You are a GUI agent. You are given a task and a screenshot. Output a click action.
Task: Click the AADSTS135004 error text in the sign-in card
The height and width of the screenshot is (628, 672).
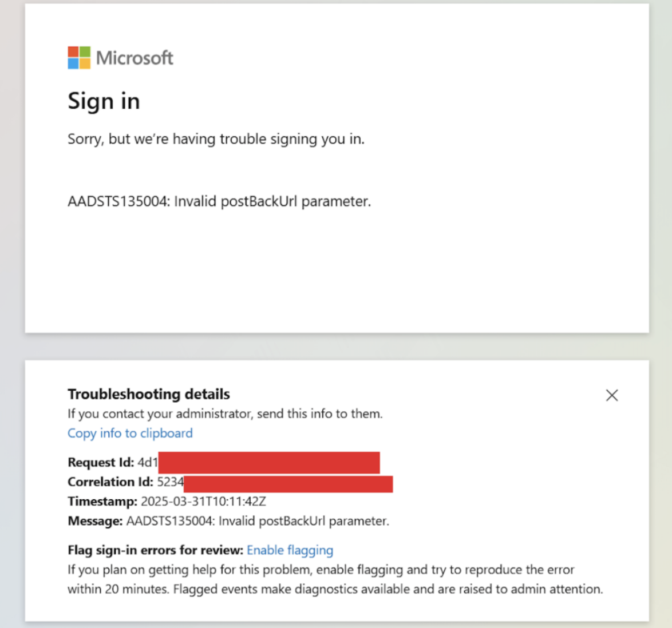click(x=219, y=201)
